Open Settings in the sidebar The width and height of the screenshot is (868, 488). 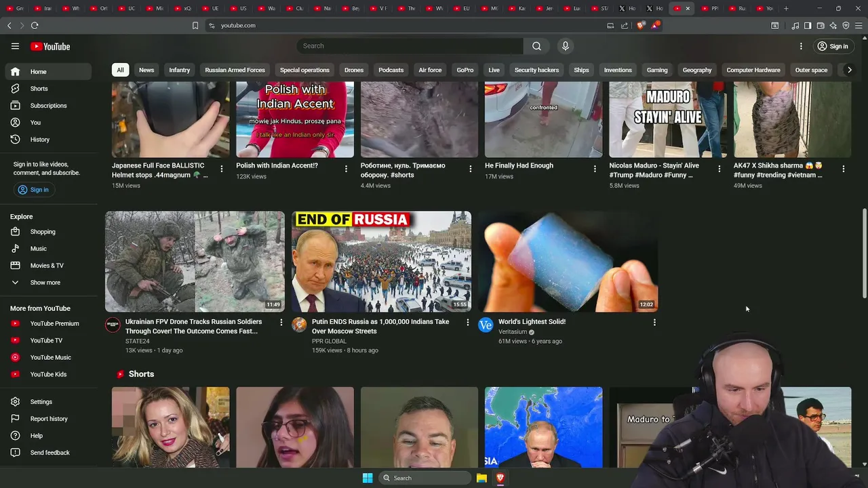(x=47, y=402)
